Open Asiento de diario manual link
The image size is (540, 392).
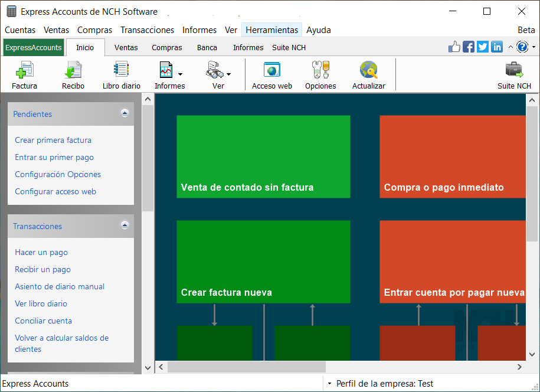[x=60, y=286]
